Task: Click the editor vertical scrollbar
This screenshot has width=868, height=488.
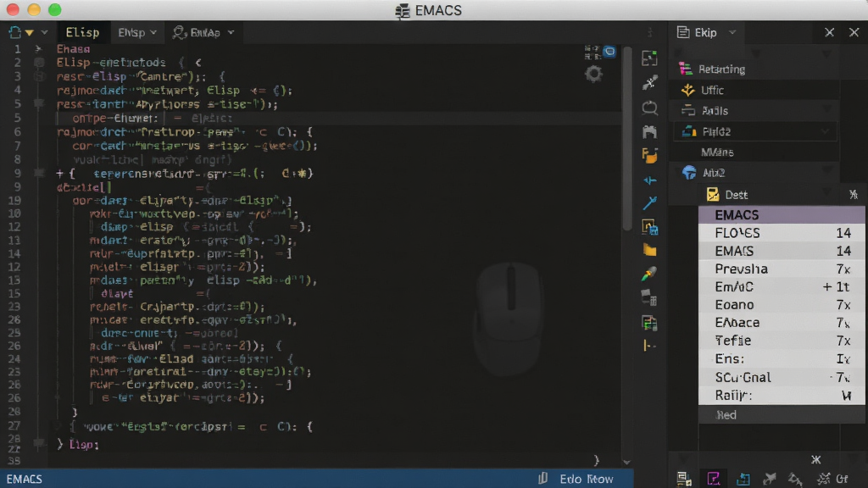Action: click(x=626, y=138)
